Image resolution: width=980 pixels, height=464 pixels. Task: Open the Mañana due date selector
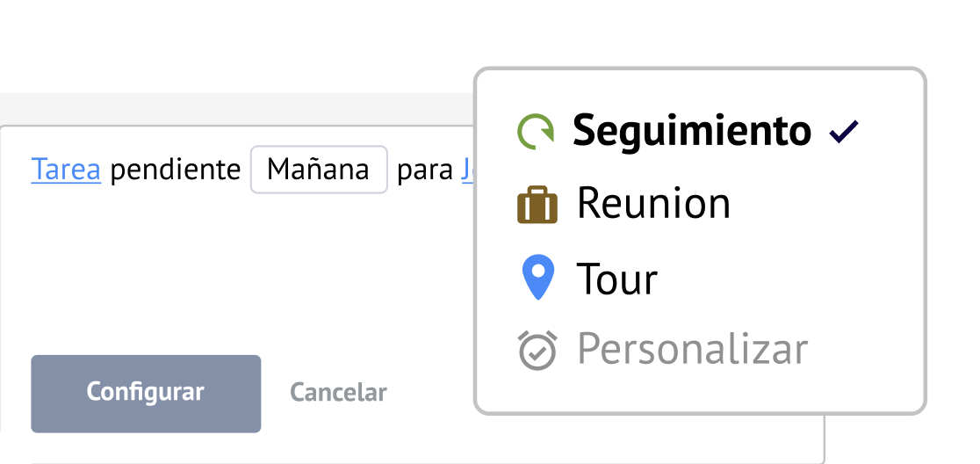[319, 169]
